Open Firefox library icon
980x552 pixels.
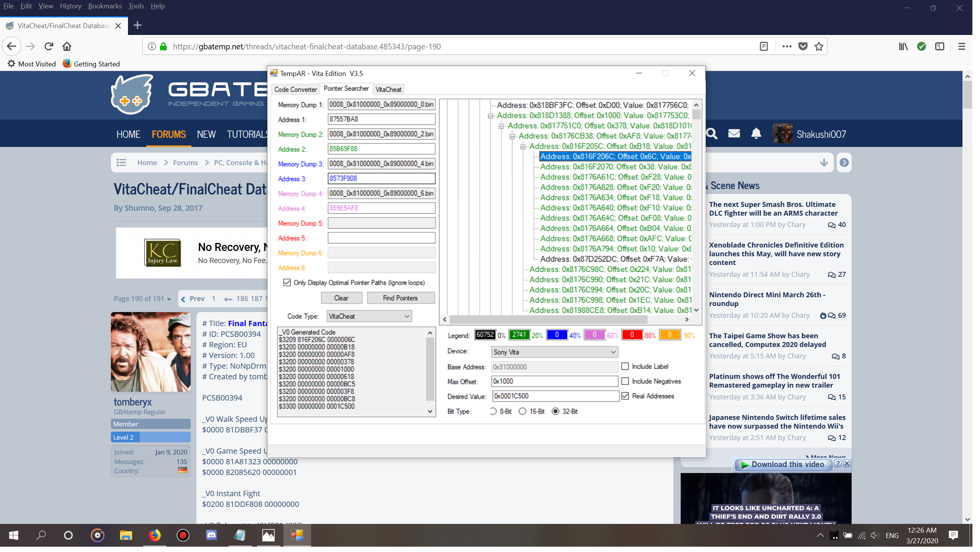[904, 47]
